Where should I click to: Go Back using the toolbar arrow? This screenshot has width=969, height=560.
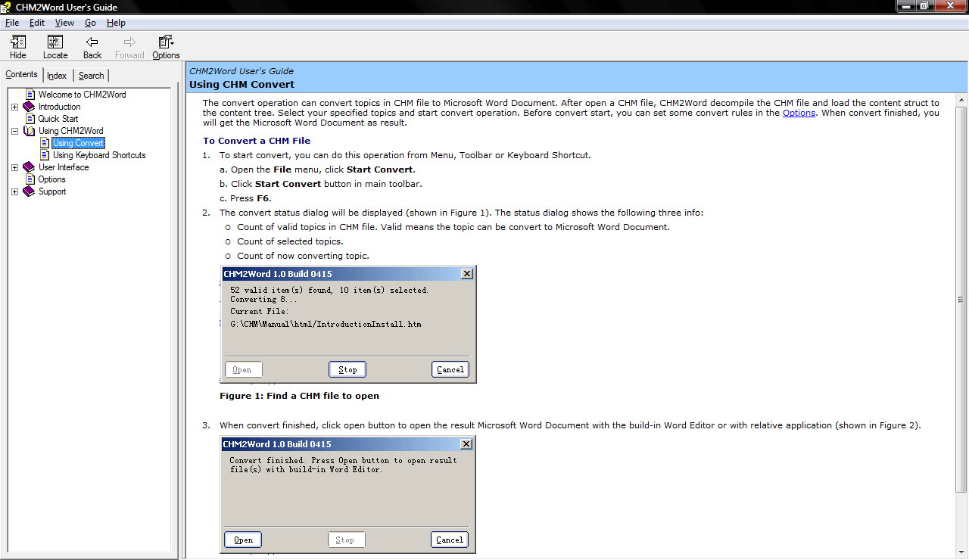[x=92, y=42]
